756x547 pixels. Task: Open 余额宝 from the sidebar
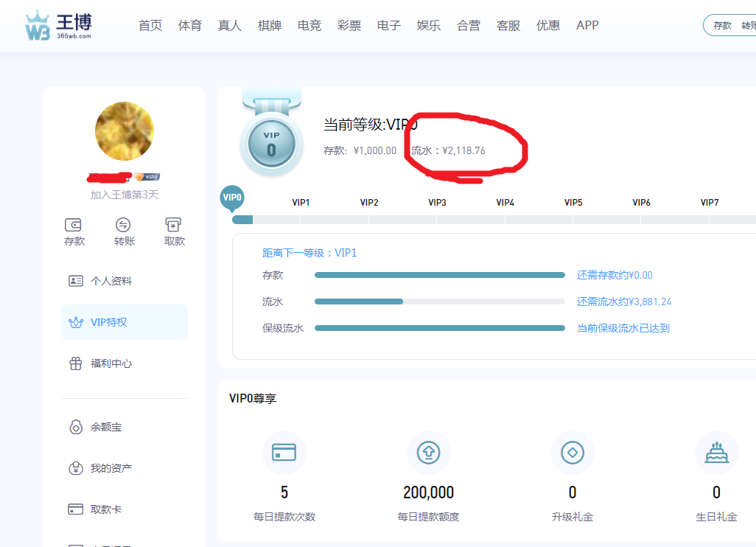coord(105,427)
